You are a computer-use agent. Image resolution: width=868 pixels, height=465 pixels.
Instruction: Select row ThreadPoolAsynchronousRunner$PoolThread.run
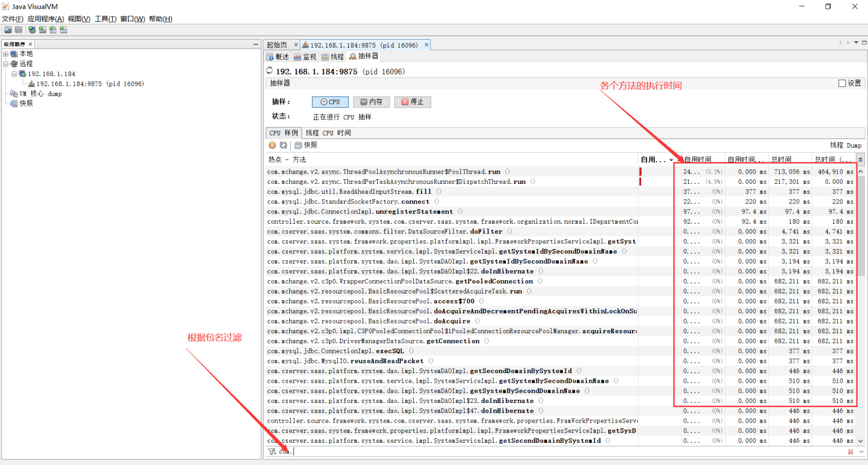(560, 172)
